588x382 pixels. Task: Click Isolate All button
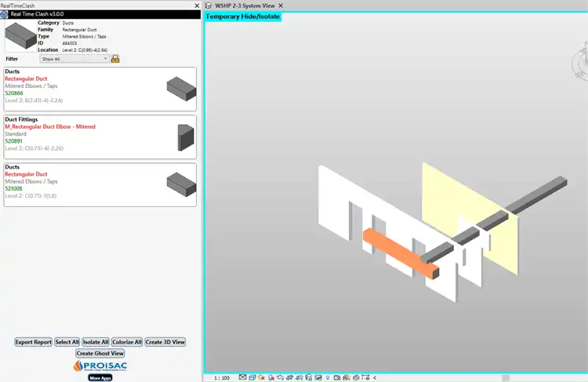(96, 342)
